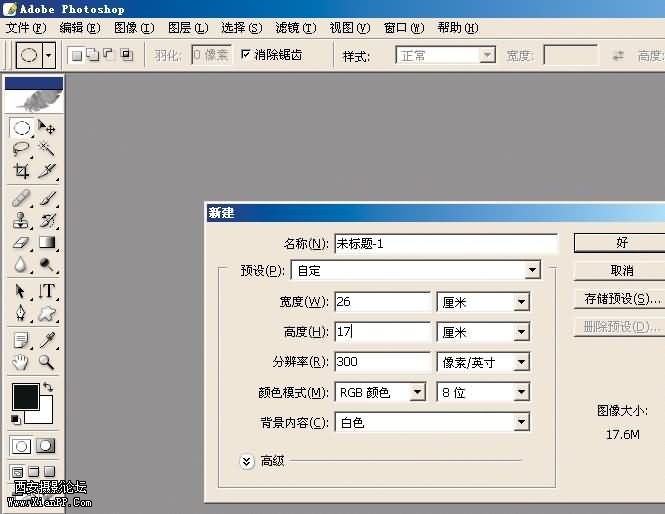The height and width of the screenshot is (514, 665).
Task: Select the Pen tool
Action: click(x=21, y=314)
